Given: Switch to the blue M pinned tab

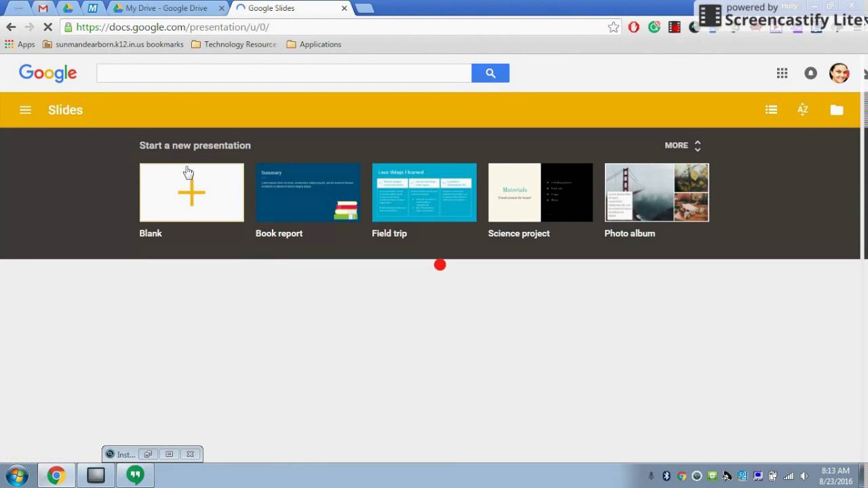Looking at the screenshot, I should 92,8.
